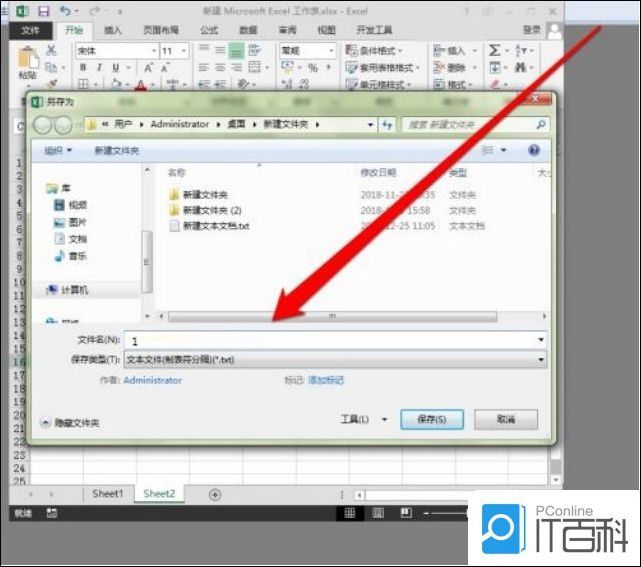Switch to the Insert (插入) ribbon tab
This screenshot has height=567, width=641.
[x=113, y=30]
